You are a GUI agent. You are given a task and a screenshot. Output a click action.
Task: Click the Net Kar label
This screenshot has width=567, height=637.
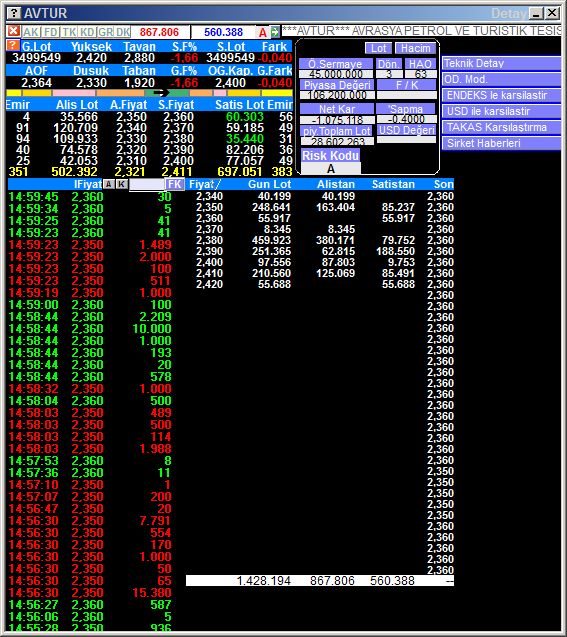(337, 109)
